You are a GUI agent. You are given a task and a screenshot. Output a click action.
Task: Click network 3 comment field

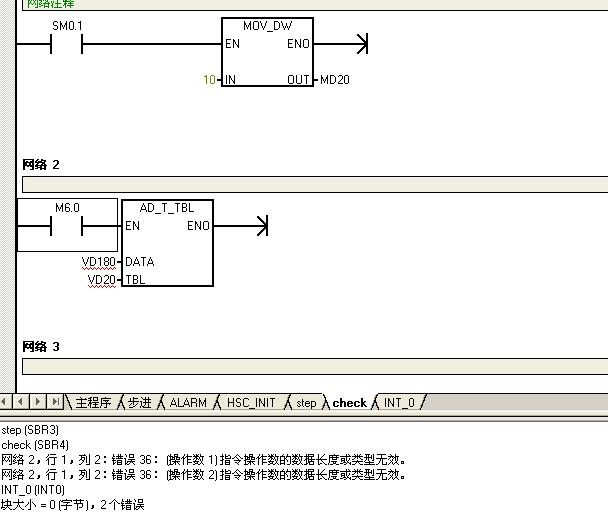click(x=315, y=367)
